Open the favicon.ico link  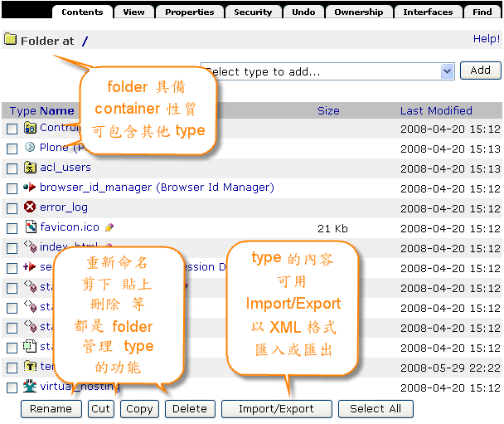pos(70,227)
